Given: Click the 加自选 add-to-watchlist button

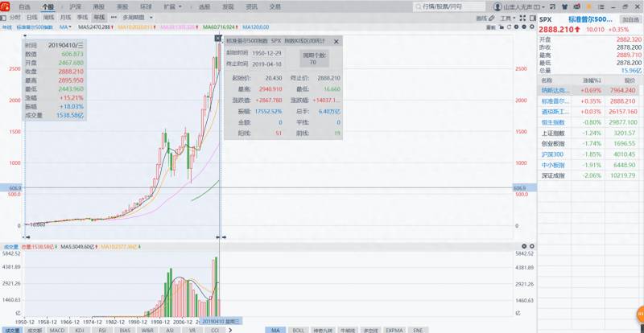Looking at the screenshot, I should 631,19.
